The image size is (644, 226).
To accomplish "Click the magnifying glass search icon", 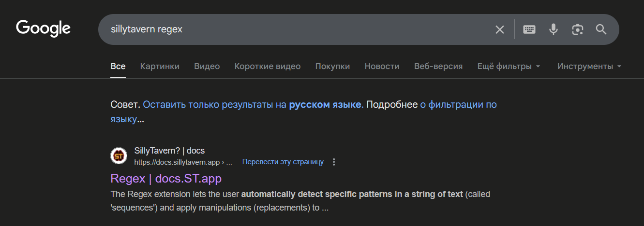I will (601, 29).
